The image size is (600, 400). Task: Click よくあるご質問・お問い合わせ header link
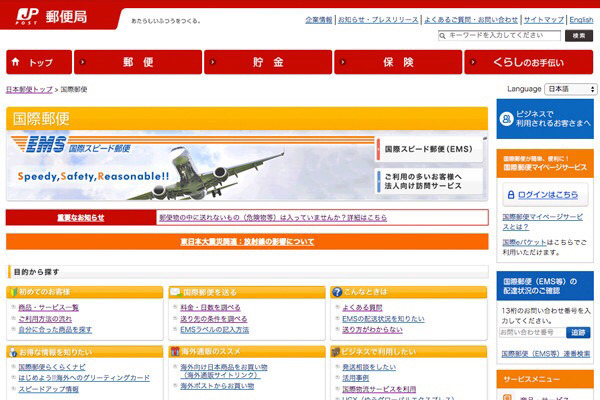[471, 20]
